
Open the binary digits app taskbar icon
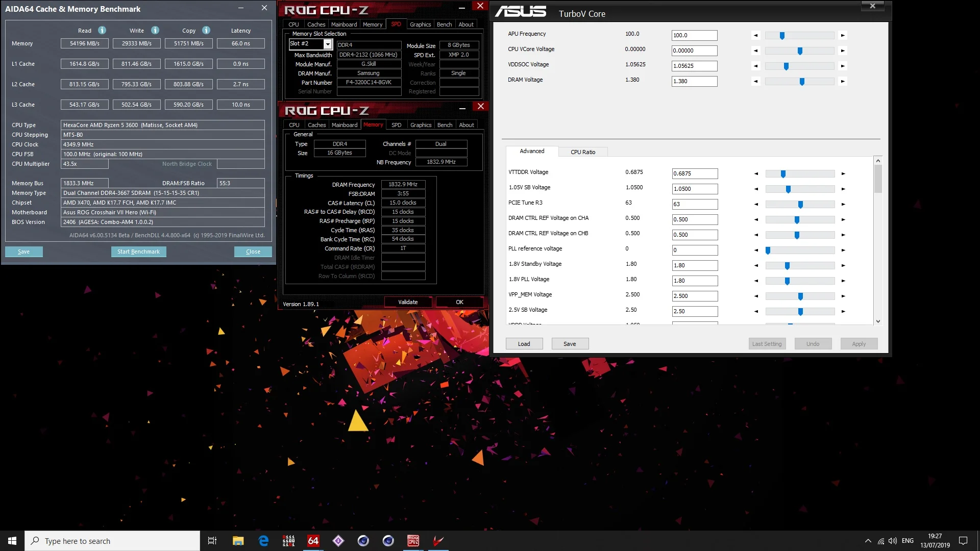click(289, 541)
